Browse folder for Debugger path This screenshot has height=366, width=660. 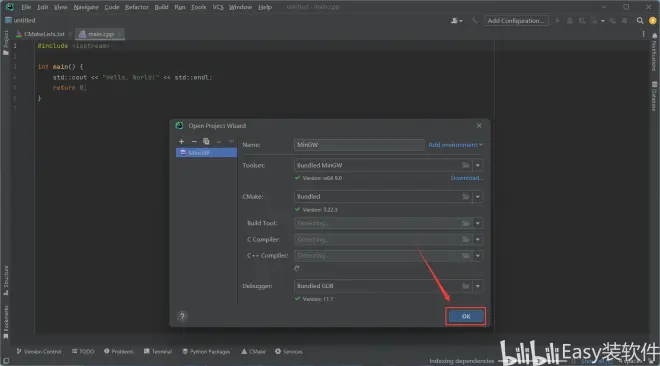[x=466, y=286]
